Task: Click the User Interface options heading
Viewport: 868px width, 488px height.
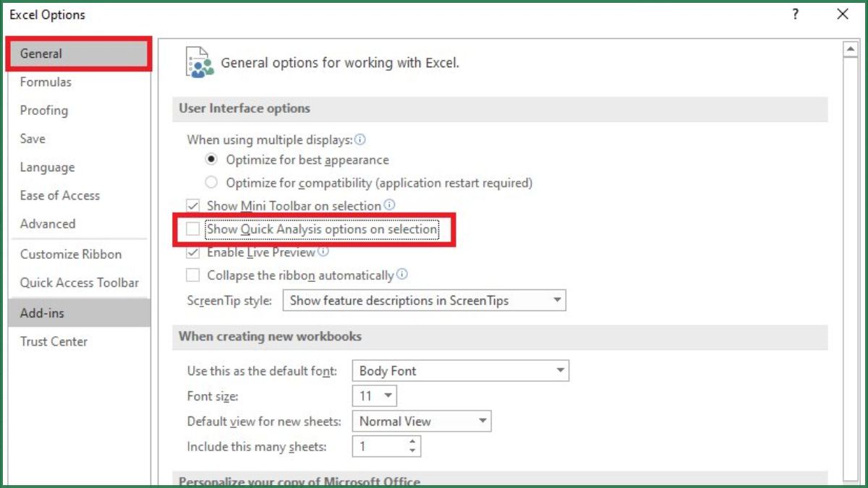Action: [244, 108]
